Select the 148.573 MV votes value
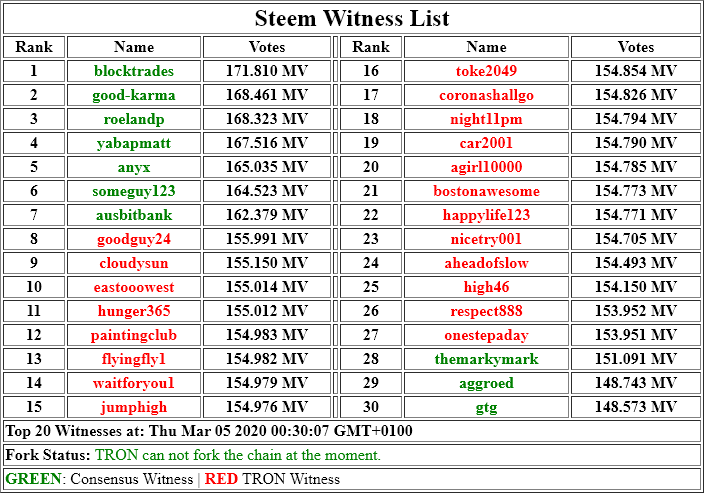The image size is (704, 493). pos(636,407)
